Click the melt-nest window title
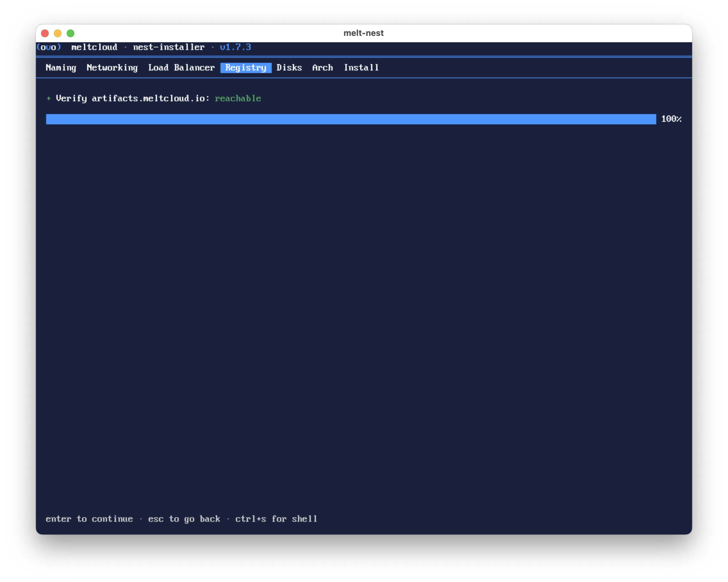 [363, 33]
